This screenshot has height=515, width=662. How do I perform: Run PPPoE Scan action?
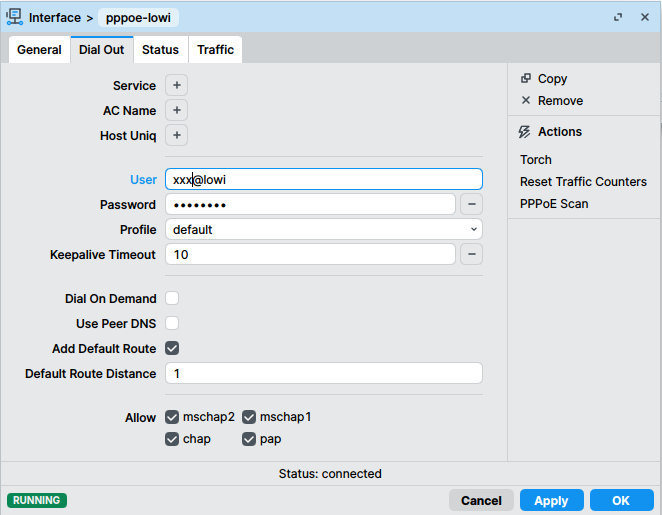pyautogui.click(x=554, y=203)
